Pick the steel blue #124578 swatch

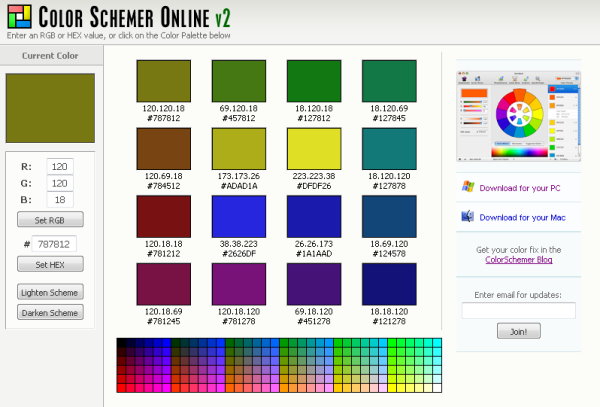point(389,217)
